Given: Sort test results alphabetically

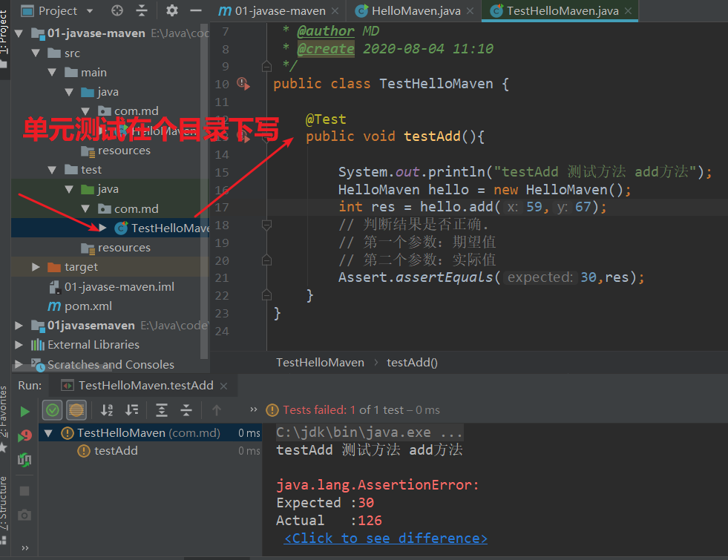Looking at the screenshot, I should [107, 410].
